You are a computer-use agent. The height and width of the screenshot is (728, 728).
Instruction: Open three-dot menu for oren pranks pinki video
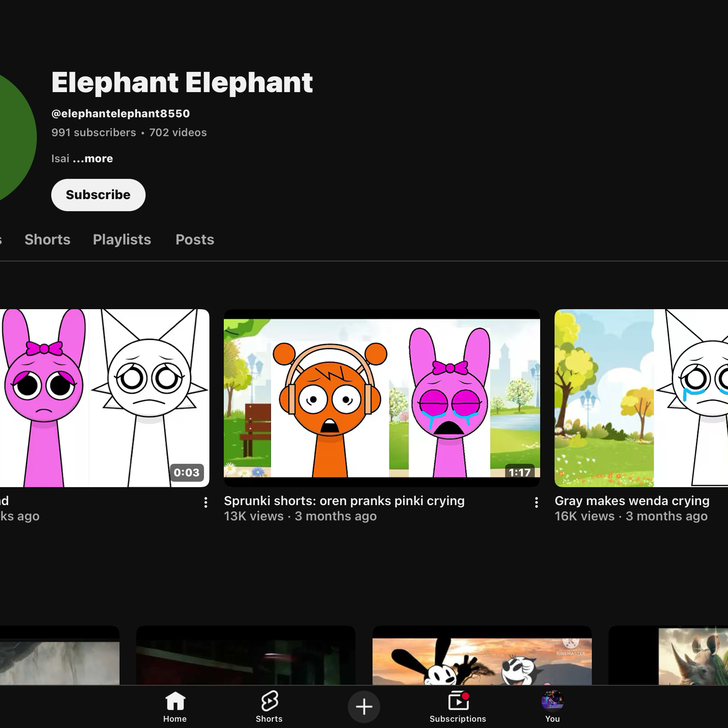[536, 502]
